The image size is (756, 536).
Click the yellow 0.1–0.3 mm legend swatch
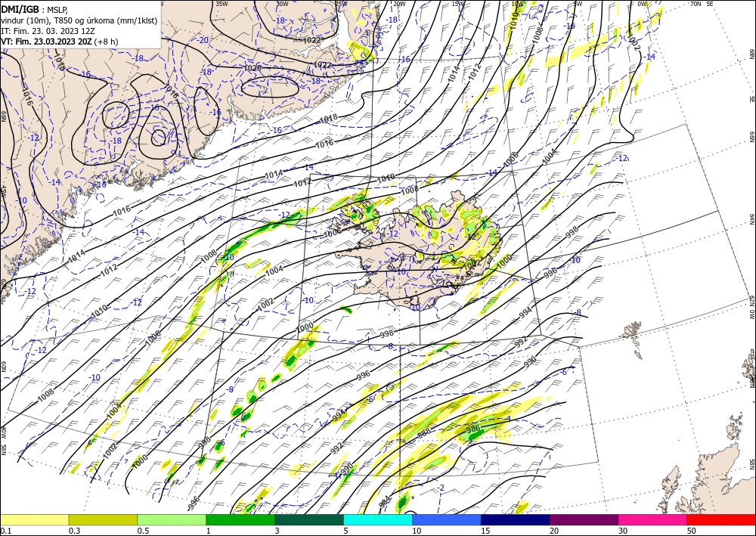pyautogui.click(x=34, y=520)
